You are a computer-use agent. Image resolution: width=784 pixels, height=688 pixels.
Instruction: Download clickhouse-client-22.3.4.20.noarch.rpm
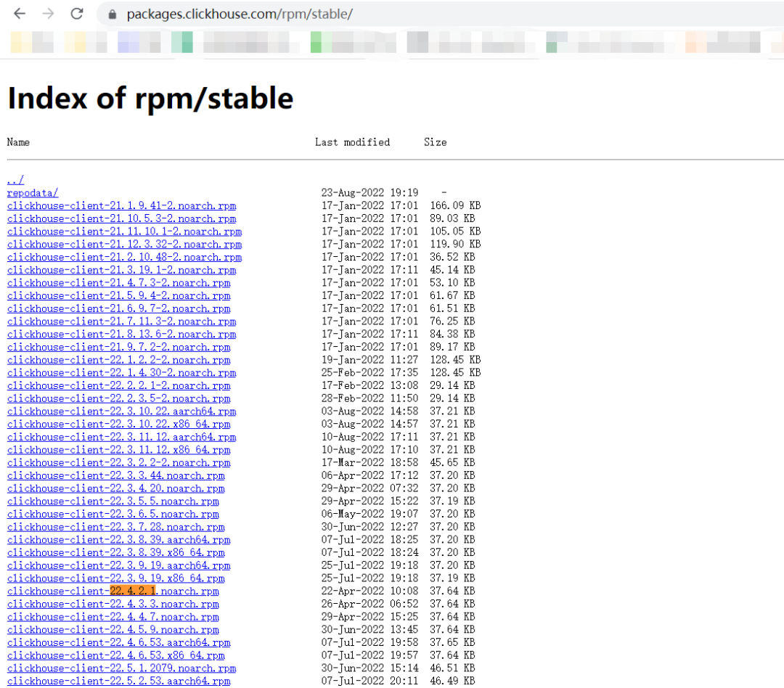(x=116, y=488)
